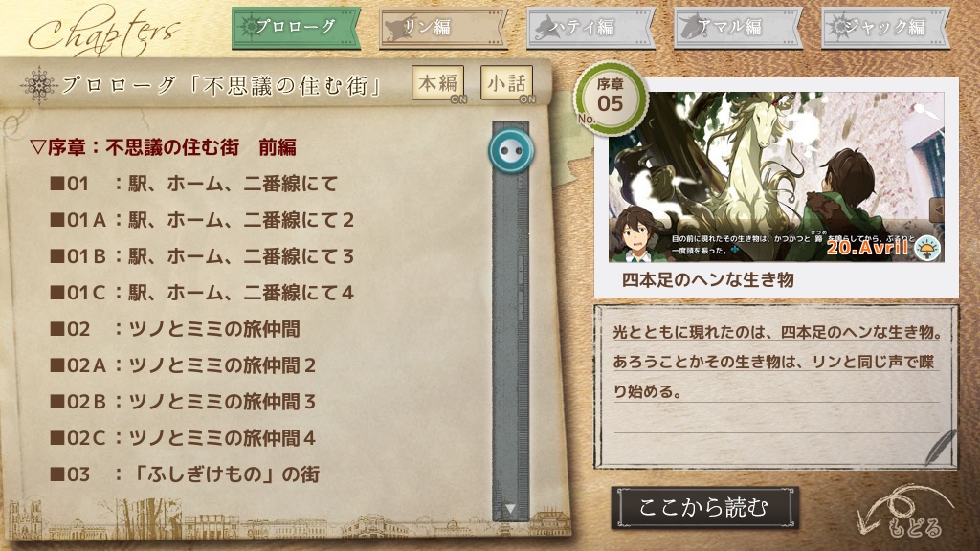Viewport: 980px width, 551px height.
Task: Click the ここから読む button
Action: point(704,508)
